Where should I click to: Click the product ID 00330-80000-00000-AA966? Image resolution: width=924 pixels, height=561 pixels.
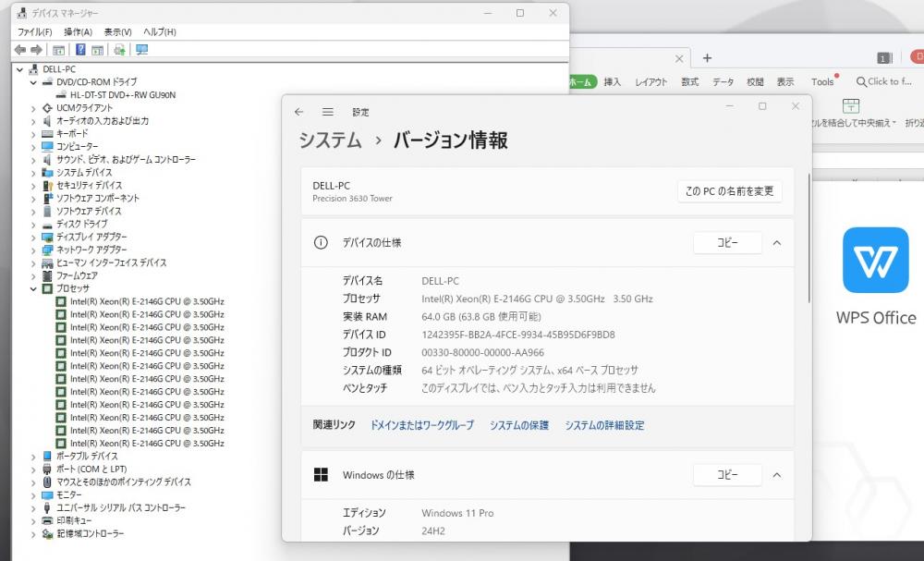click(482, 352)
